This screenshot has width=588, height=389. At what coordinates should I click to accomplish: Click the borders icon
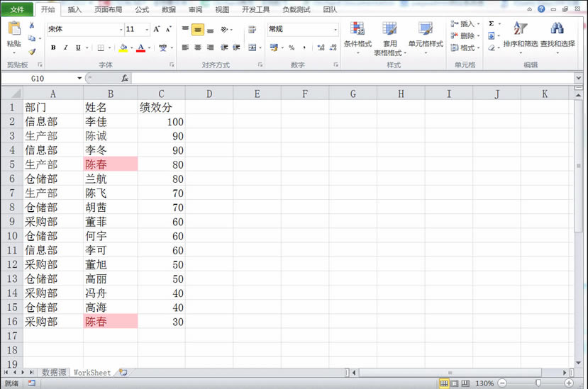pos(101,47)
